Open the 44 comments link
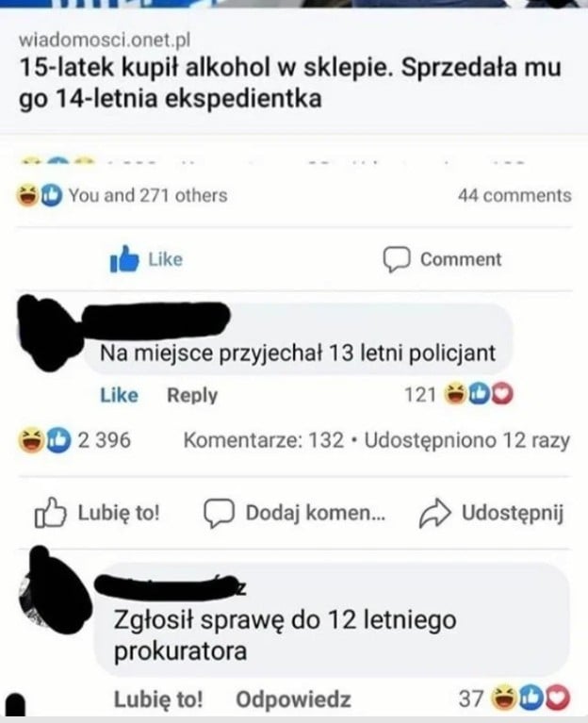 click(514, 196)
